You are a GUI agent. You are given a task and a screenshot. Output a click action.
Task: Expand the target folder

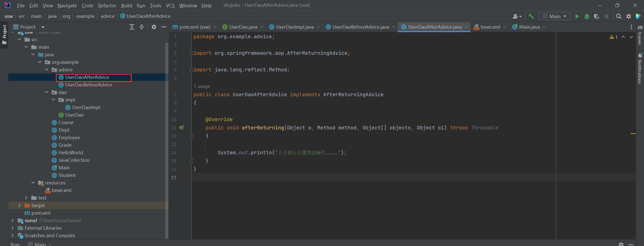click(20, 205)
